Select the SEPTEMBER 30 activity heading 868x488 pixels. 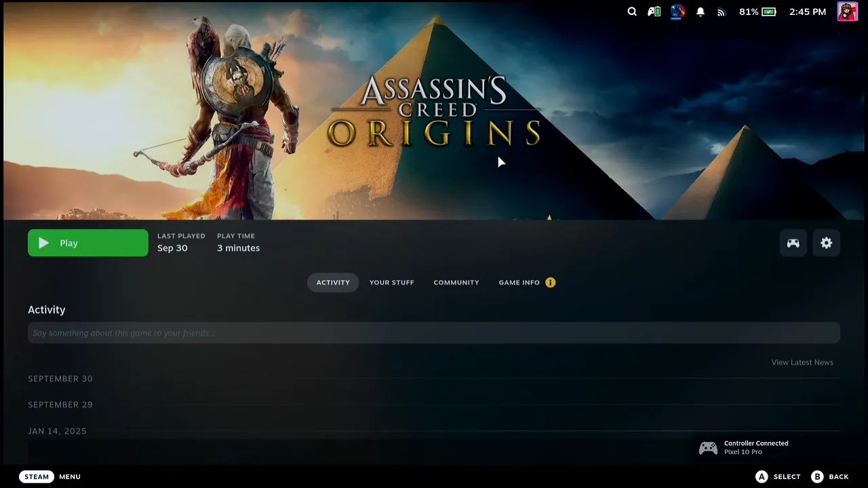coord(60,378)
